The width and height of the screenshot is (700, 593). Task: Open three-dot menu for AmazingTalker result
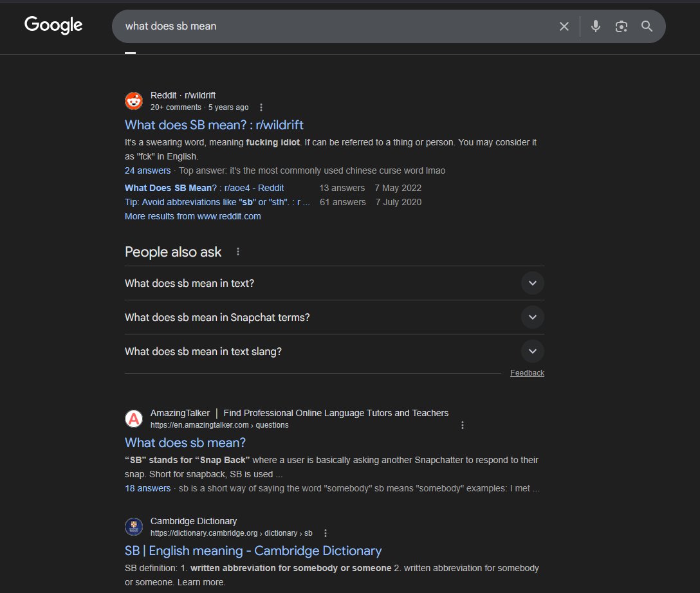[463, 425]
